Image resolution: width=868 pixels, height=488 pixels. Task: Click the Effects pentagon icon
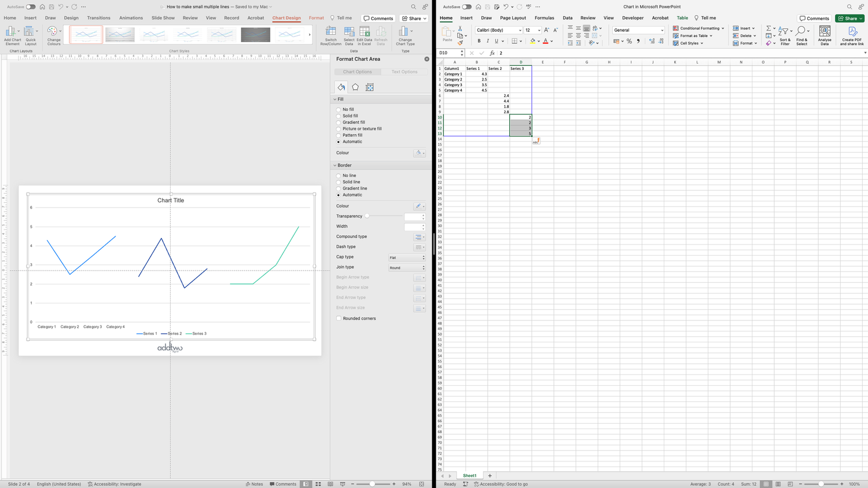tap(355, 87)
